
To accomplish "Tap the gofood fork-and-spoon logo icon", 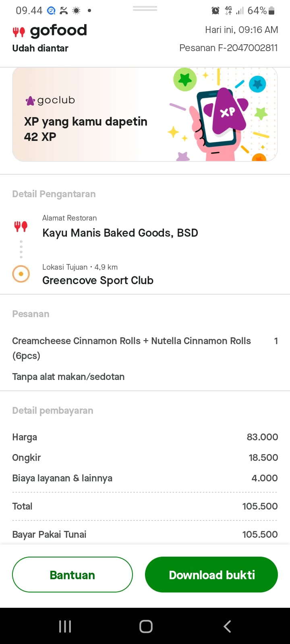I will [x=19, y=32].
